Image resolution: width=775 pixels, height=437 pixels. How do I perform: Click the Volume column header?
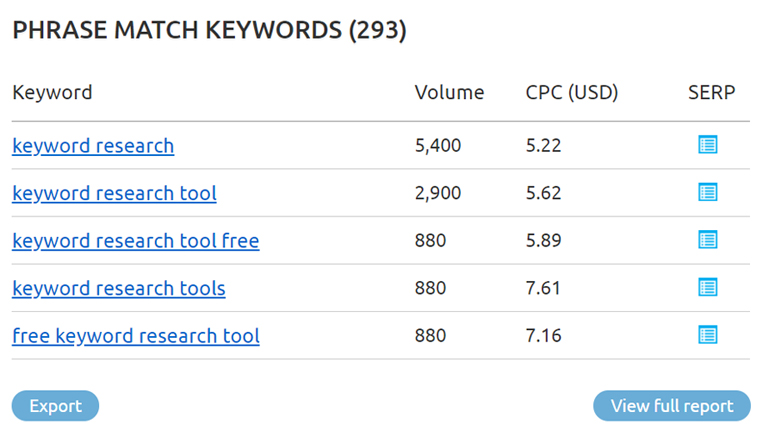(x=449, y=92)
